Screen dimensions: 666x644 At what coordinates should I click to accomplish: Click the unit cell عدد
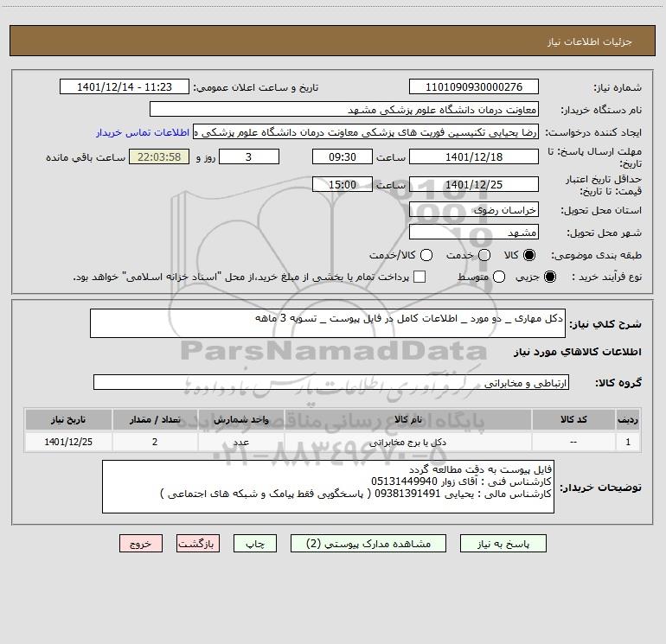[x=240, y=443]
